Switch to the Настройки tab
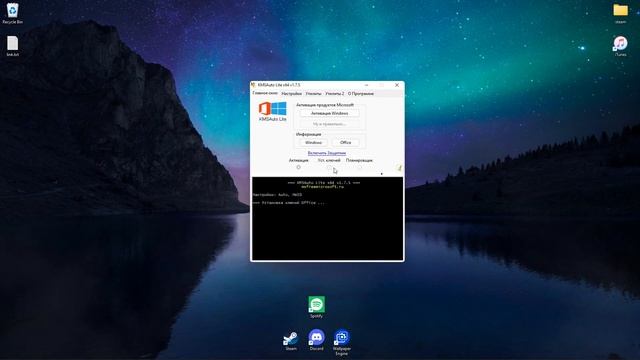The height and width of the screenshot is (360, 640). [x=291, y=93]
